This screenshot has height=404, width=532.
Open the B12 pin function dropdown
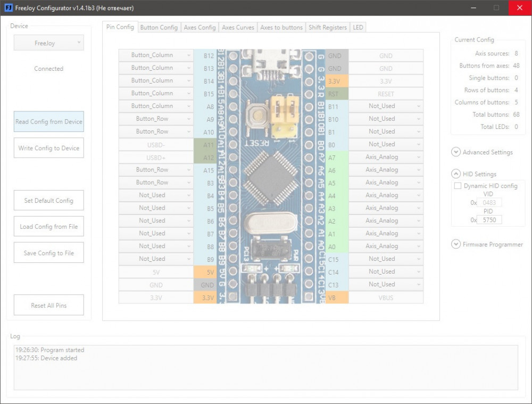(x=155, y=55)
